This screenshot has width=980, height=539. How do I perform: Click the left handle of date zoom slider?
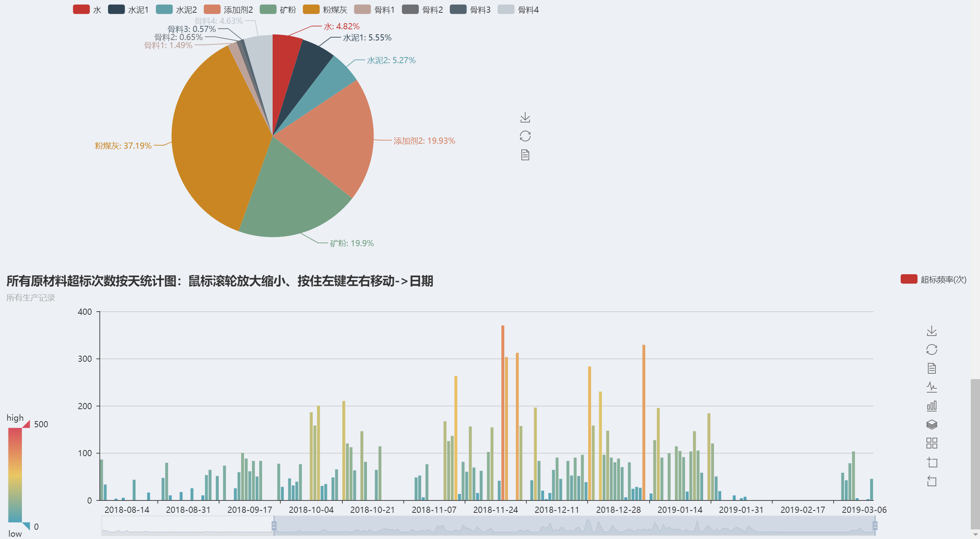(274, 526)
